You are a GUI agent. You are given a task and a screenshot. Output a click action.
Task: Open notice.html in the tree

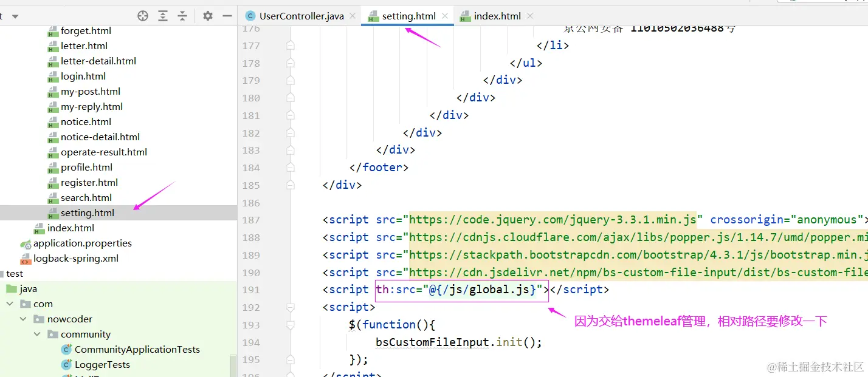[86, 122]
